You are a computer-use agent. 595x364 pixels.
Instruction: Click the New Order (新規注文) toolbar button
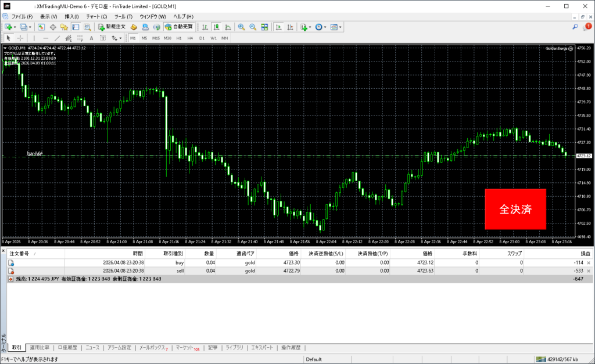pyautogui.click(x=111, y=27)
